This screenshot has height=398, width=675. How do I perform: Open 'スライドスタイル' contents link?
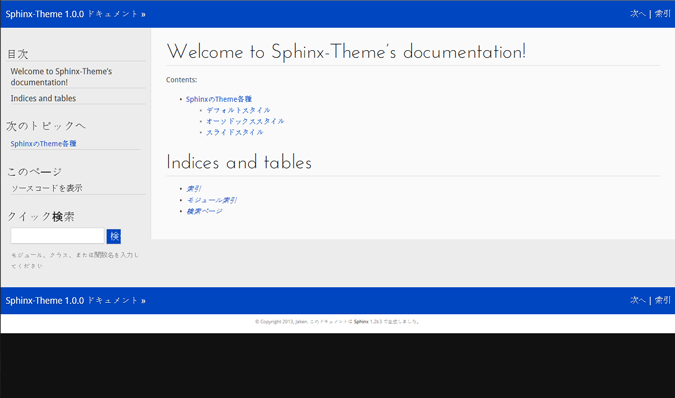tap(235, 133)
